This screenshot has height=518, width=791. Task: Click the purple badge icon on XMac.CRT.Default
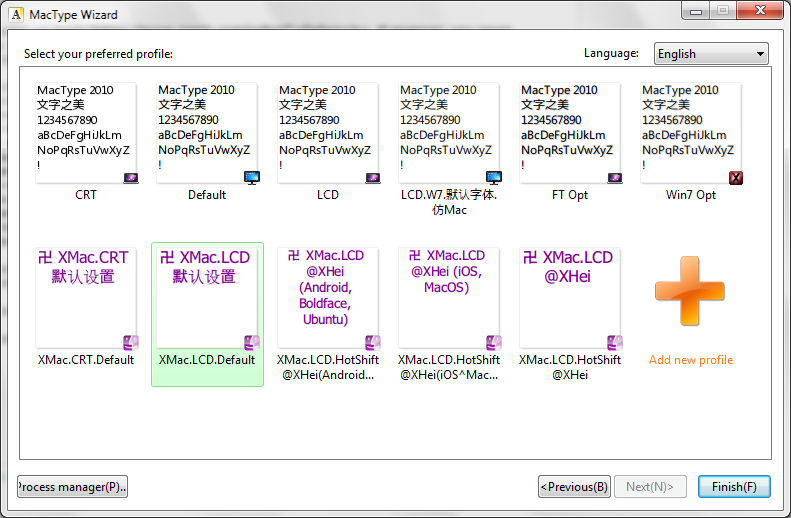coord(131,343)
